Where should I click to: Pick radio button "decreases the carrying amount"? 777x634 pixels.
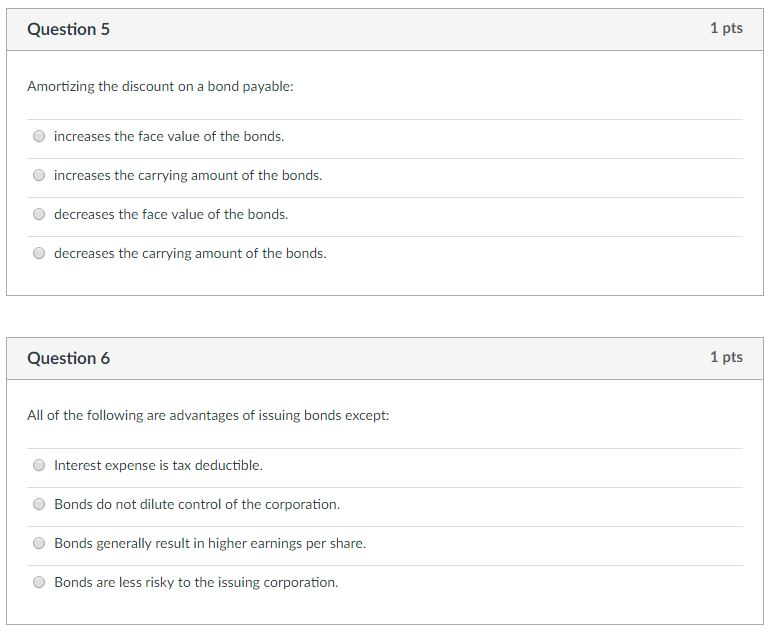coord(39,253)
